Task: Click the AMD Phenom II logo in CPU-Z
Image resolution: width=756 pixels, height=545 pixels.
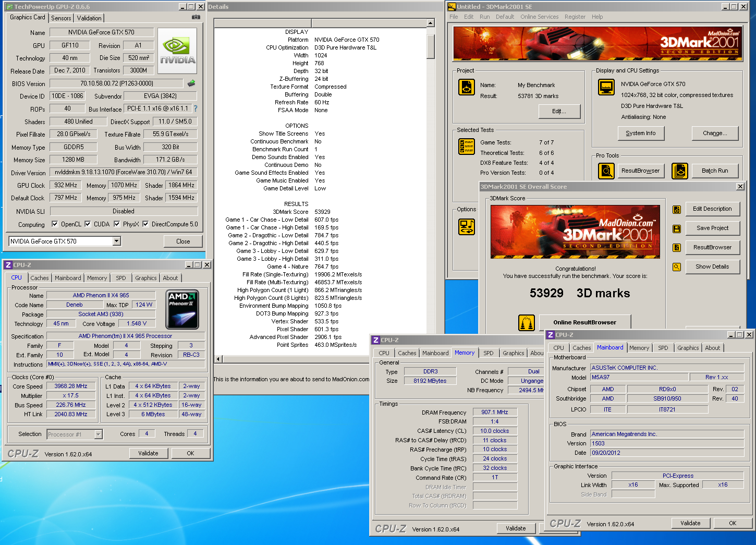Action: (182, 309)
